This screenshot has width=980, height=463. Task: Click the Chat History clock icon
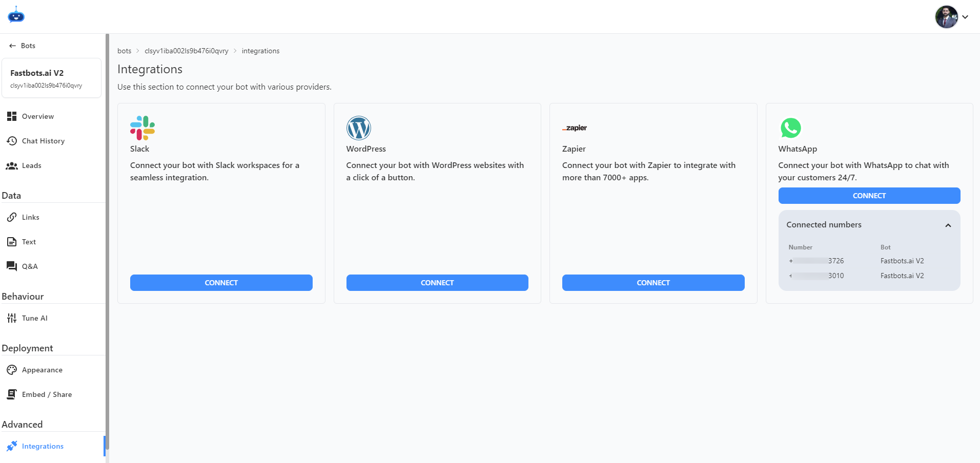12,141
